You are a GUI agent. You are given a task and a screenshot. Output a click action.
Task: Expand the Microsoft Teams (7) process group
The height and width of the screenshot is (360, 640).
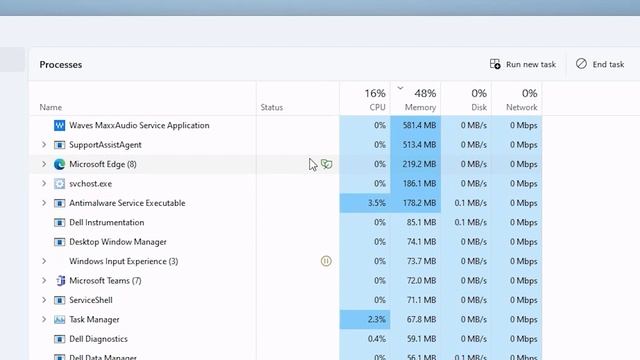point(44,280)
